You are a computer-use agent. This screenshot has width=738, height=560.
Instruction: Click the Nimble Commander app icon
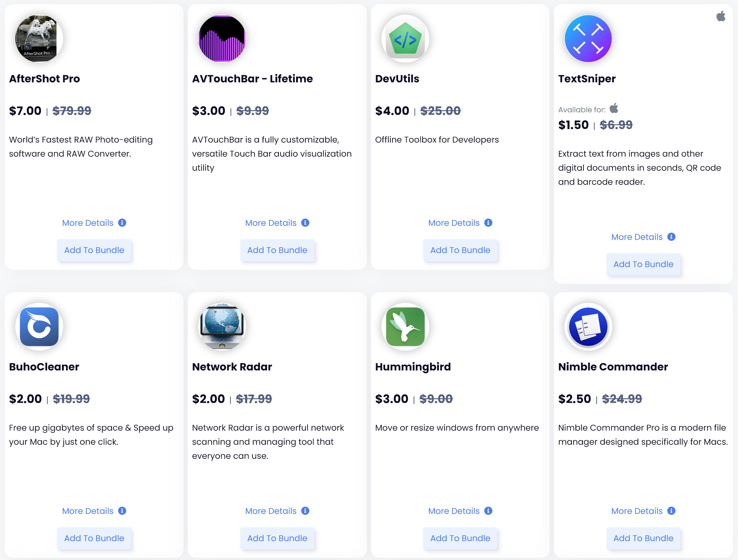(x=588, y=326)
